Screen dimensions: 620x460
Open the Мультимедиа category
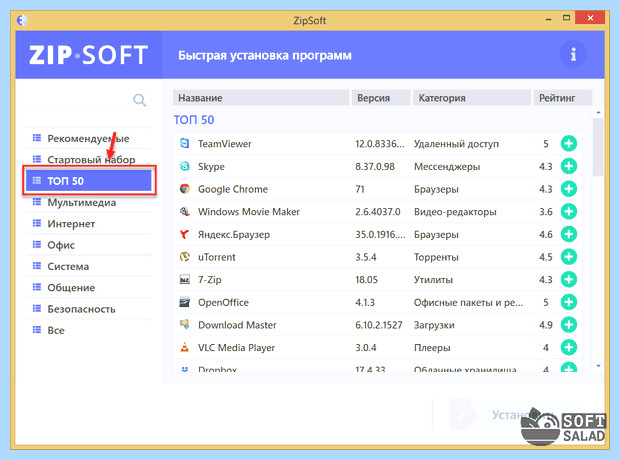point(89,202)
